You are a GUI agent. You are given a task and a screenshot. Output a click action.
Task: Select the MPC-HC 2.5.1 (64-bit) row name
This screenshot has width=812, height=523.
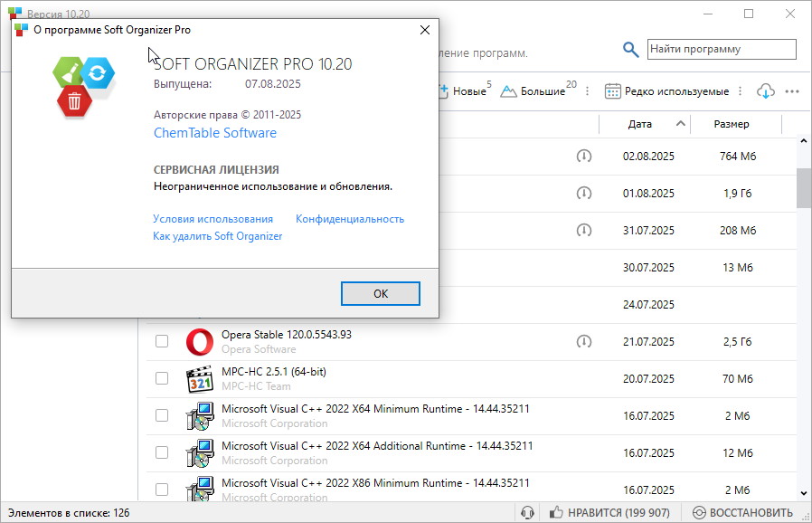(x=274, y=372)
